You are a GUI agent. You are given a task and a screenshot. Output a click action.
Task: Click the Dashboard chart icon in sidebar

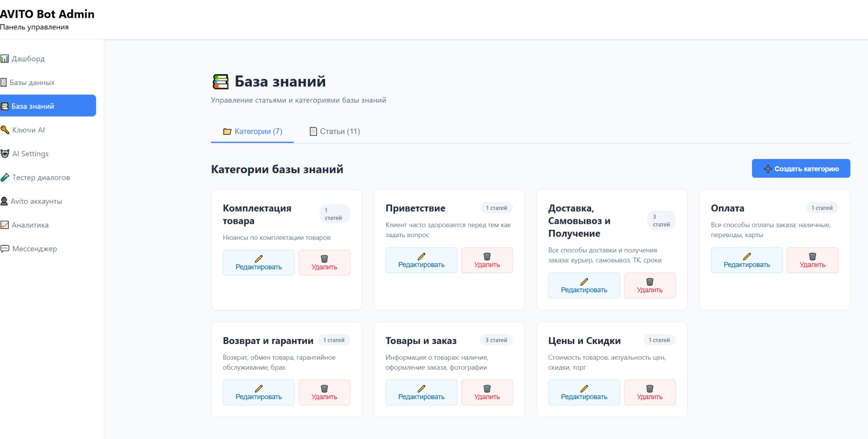click(x=5, y=59)
